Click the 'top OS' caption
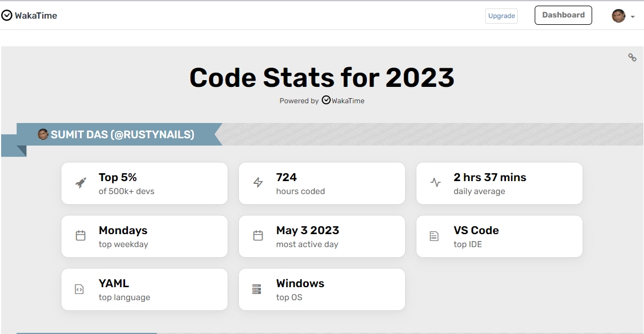This screenshot has width=644, height=334. click(x=289, y=297)
